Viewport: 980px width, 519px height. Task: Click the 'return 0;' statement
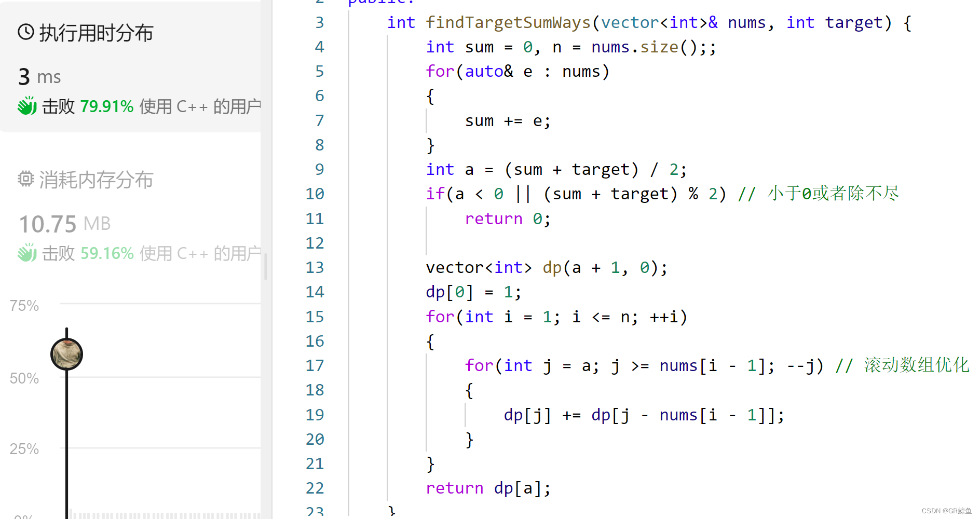point(508,219)
